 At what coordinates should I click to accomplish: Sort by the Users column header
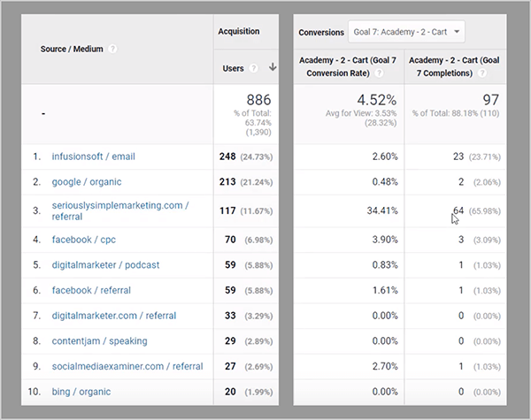click(233, 68)
